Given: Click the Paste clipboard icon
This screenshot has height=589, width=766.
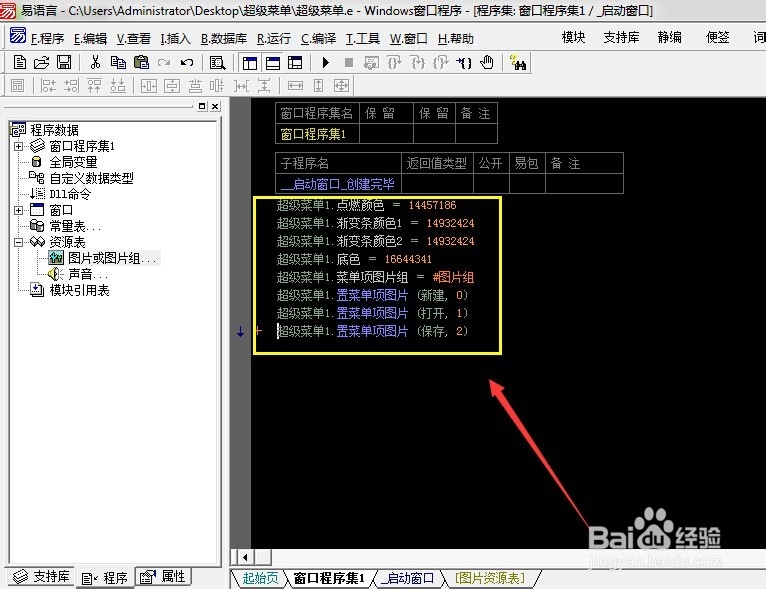Looking at the screenshot, I should [141, 62].
